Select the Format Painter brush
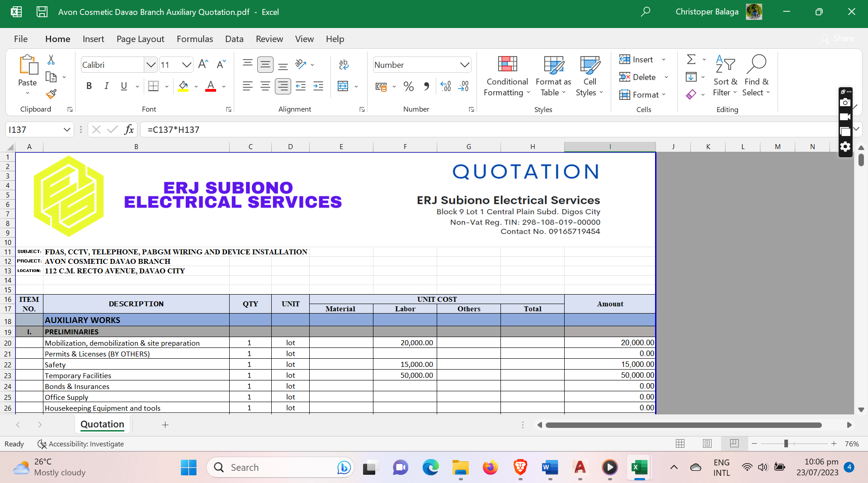Screen dimensions: 868x483 point(51,94)
